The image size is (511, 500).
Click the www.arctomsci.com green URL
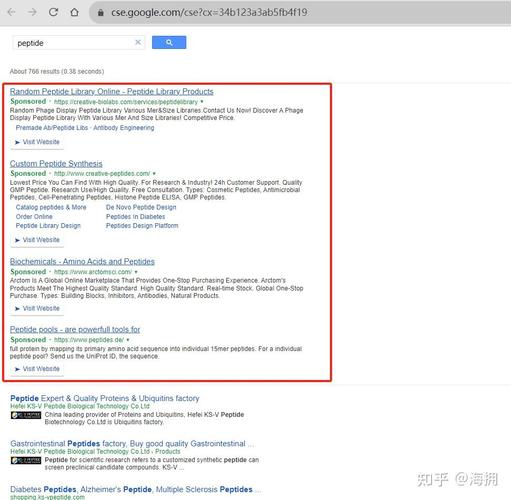click(x=93, y=272)
